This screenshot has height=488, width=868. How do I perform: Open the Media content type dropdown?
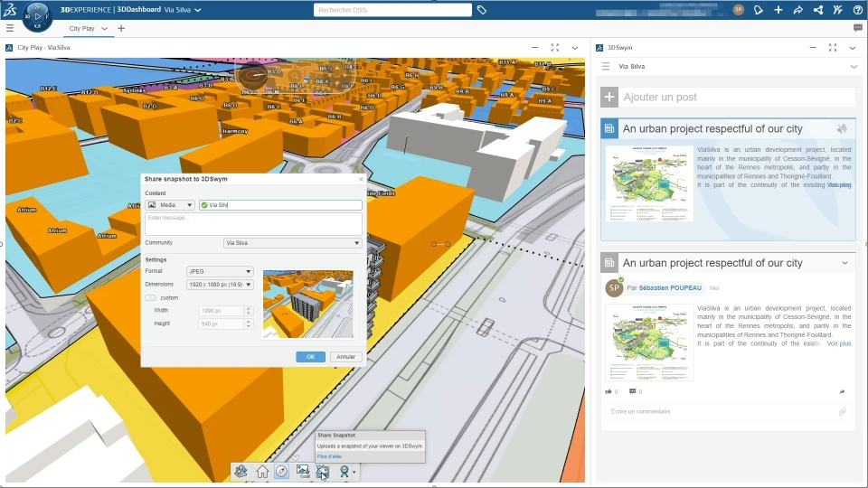point(170,205)
